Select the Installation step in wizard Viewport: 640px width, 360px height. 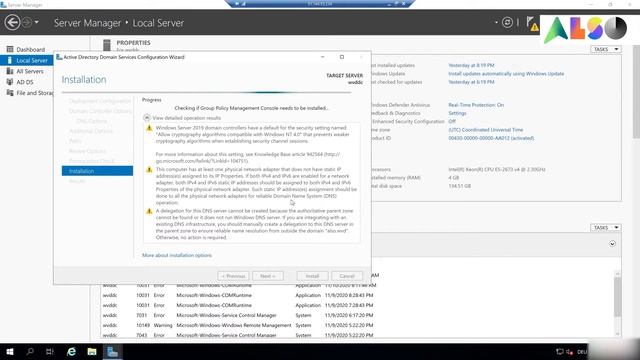point(97,171)
